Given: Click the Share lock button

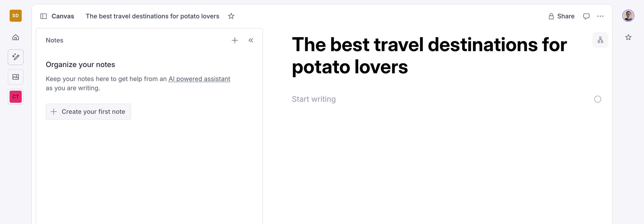Looking at the screenshot, I should (x=561, y=16).
